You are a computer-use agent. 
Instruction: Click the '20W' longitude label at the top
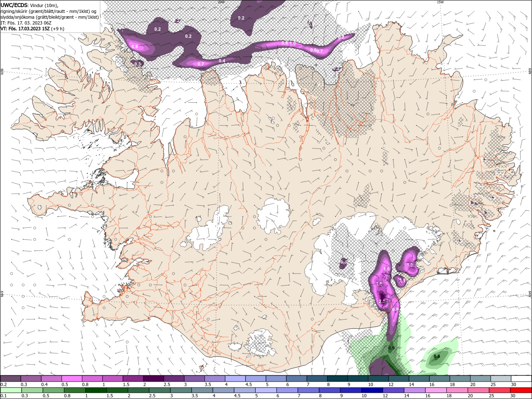point(221,2)
